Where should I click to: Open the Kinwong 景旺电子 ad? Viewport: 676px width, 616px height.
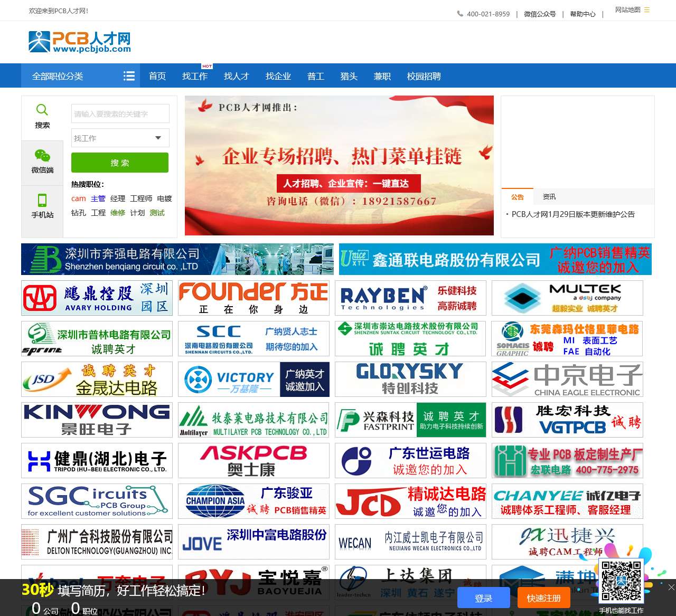pos(97,420)
